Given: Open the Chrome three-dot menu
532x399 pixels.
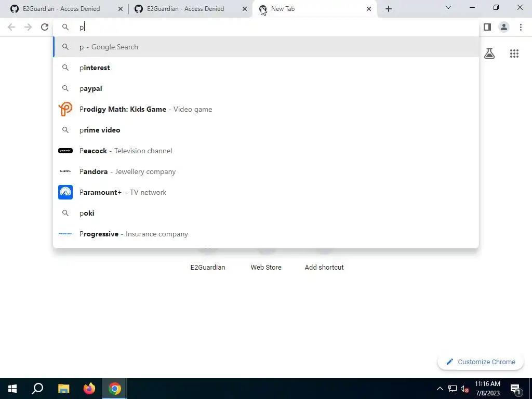Looking at the screenshot, I should pyautogui.click(x=521, y=27).
